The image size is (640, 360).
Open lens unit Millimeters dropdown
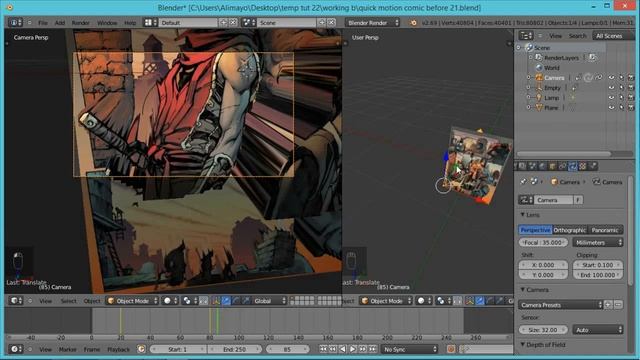598,242
